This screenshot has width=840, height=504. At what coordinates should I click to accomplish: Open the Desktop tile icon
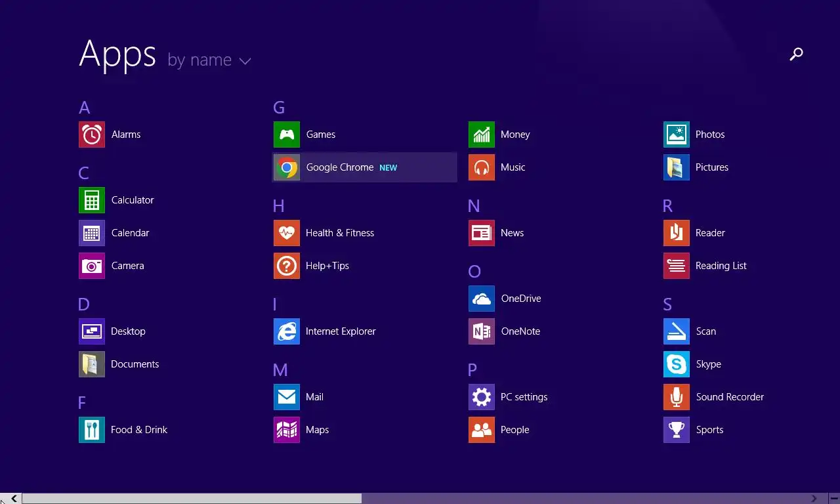pyautogui.click(x=92, y=331)
